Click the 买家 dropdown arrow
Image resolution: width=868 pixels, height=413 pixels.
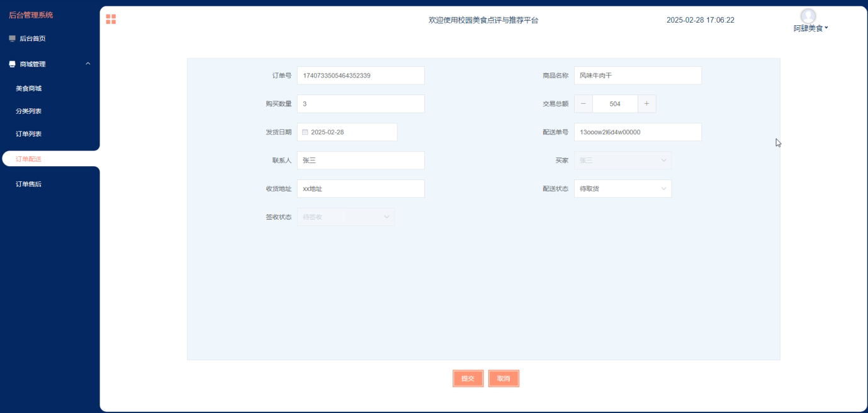pos(663,161)
